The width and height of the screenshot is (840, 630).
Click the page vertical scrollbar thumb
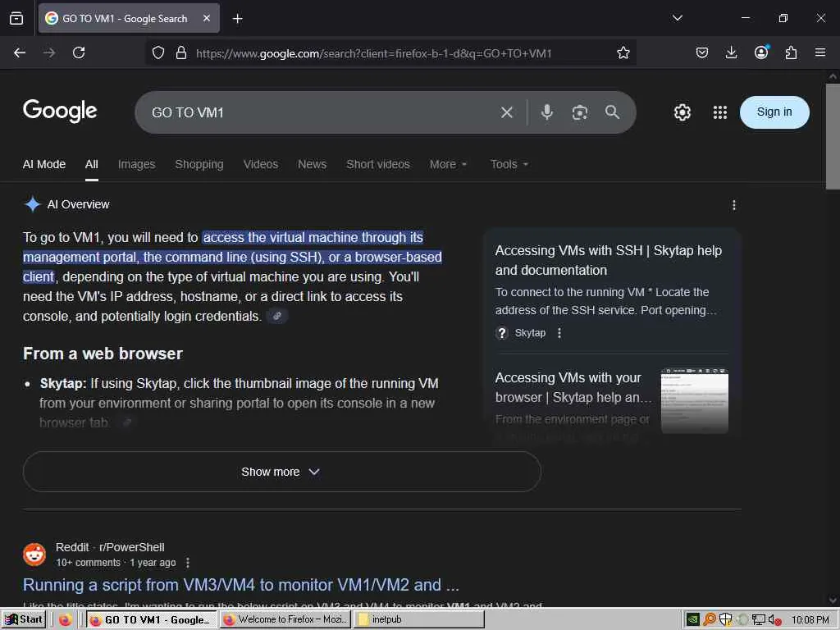coord(833,136)
